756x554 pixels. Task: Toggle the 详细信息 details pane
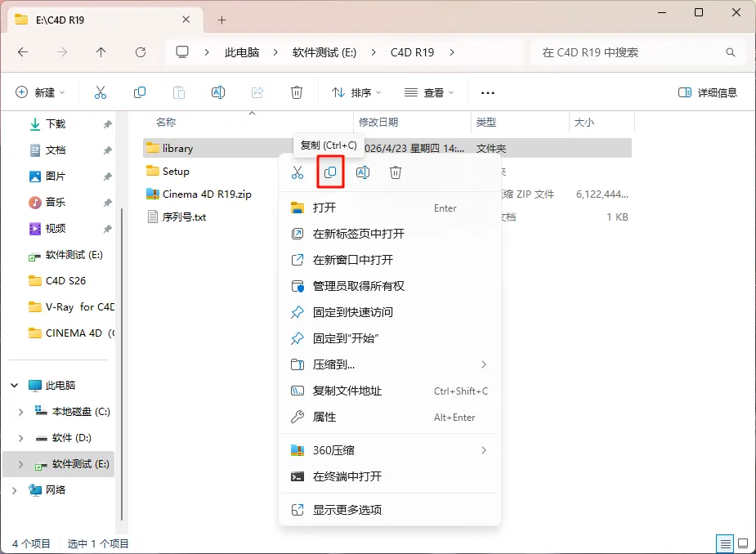click(707, 92)
